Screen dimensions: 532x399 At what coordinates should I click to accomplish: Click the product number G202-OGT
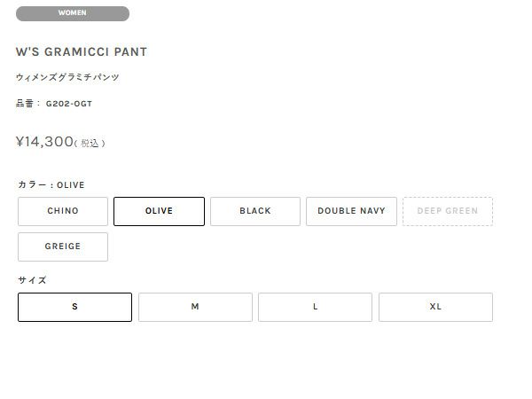[69, 104]
